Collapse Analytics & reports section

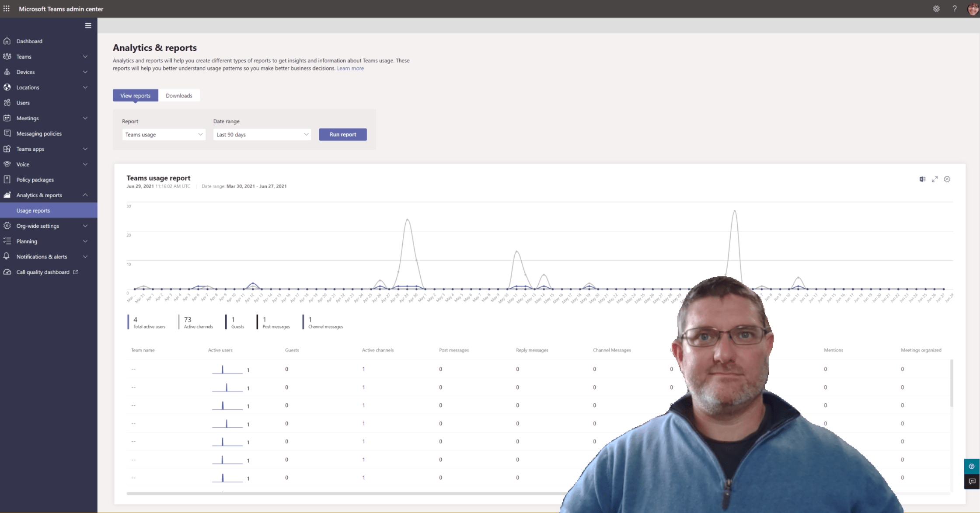coord(85,195)
